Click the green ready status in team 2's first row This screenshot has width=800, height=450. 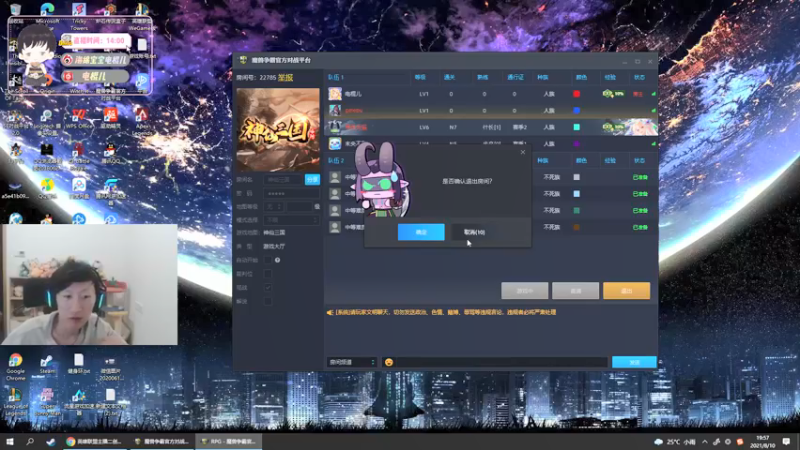pos(640,177)
